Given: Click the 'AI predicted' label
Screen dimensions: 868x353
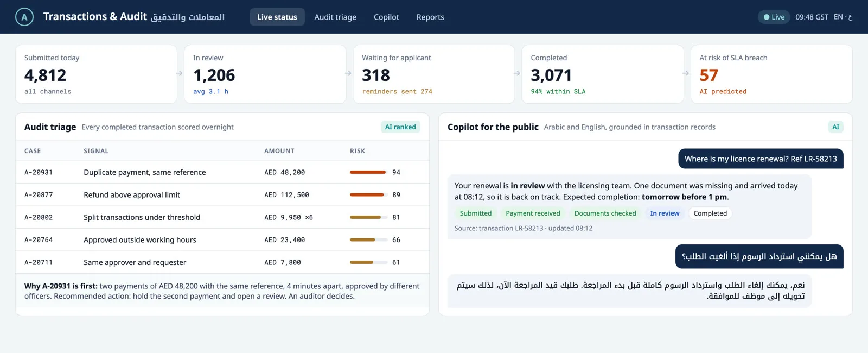Looking at the screenshot, I should click(x=723, y=92).
